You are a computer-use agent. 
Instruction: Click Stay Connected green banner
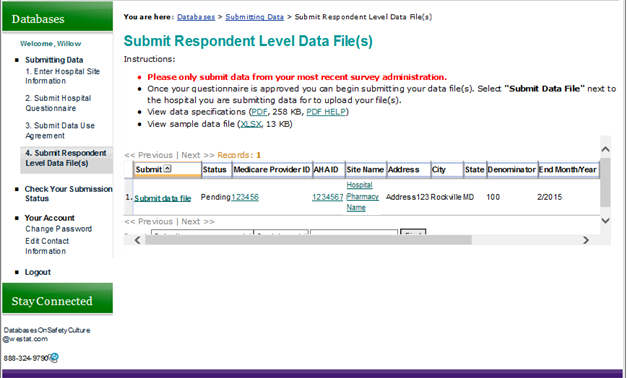[58, 299]
